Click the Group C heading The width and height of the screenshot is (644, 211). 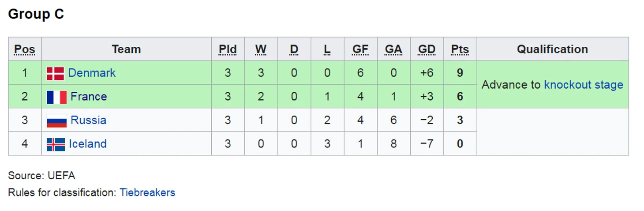pos(36,14)
